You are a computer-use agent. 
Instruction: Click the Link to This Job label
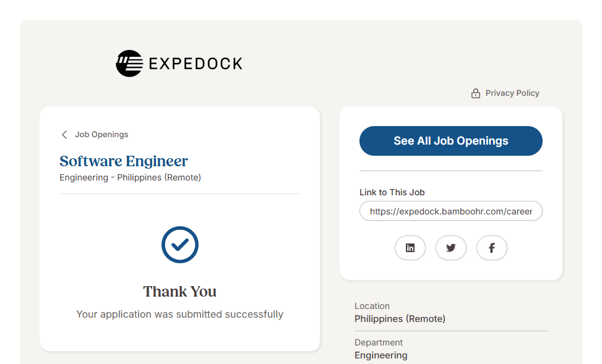[x=392, y=192]
